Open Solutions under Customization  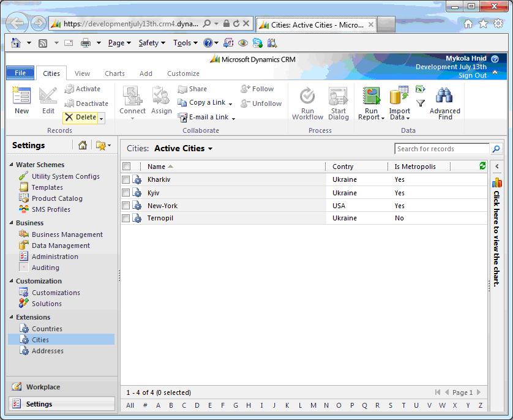point(47,304)
